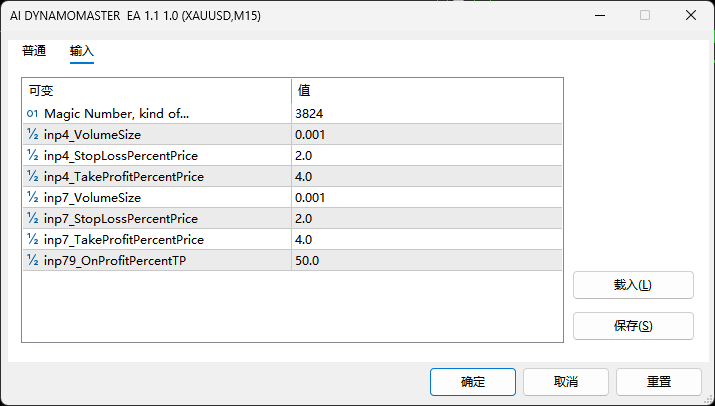Click the integer type icon beside Magic Number

(32, 114)
